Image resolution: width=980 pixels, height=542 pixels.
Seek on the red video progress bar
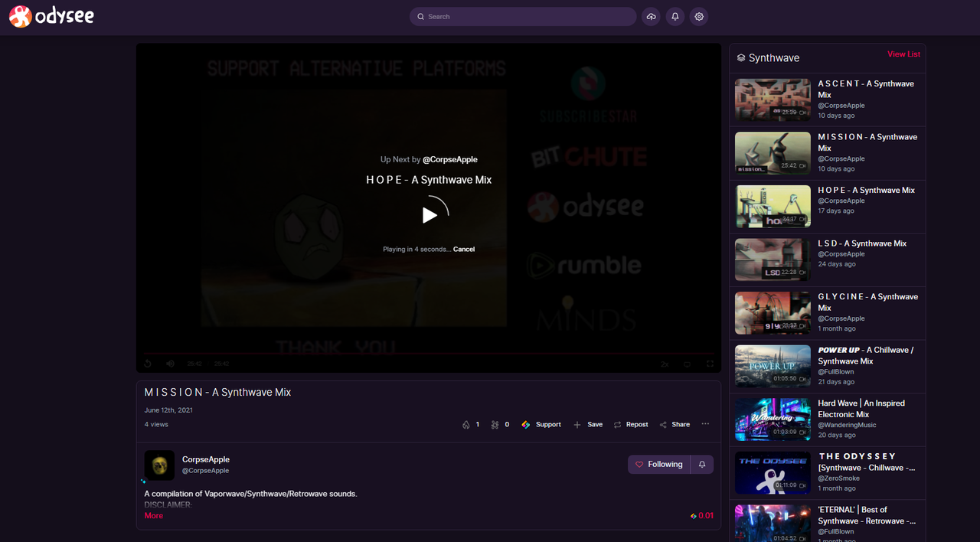429,354
